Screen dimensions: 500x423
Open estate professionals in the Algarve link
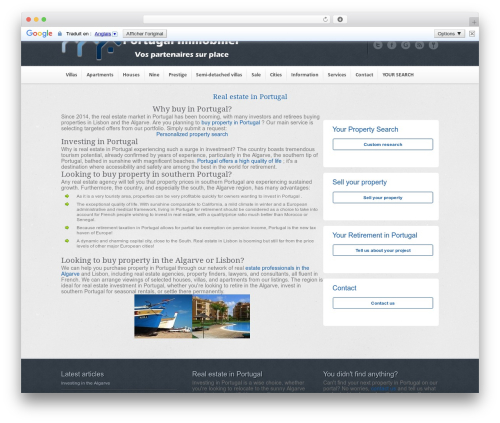(x=277, y=268)
